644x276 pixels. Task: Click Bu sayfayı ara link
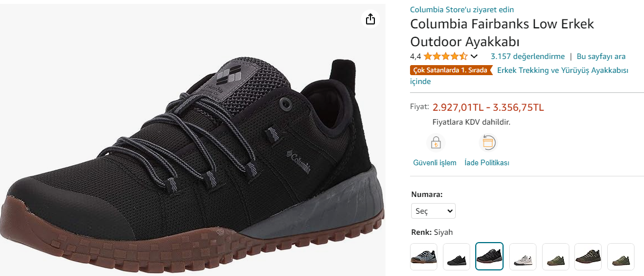[601, 56]
